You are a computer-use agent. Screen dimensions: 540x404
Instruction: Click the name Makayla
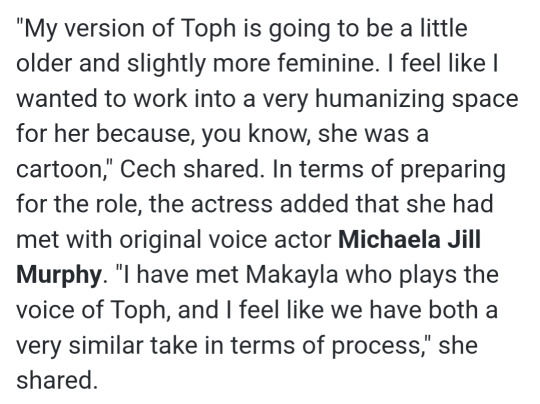point(292,276)
